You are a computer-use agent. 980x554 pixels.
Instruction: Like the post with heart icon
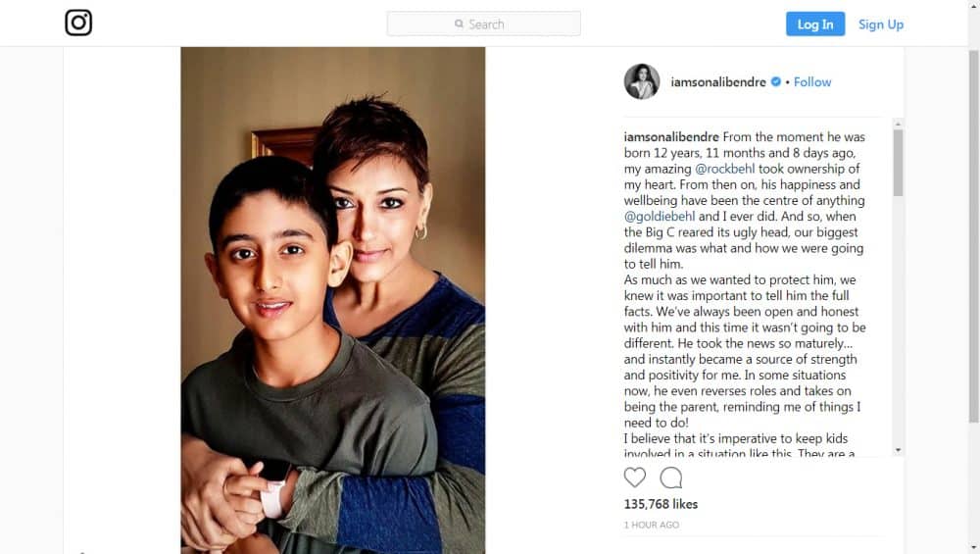click(634, 478)
